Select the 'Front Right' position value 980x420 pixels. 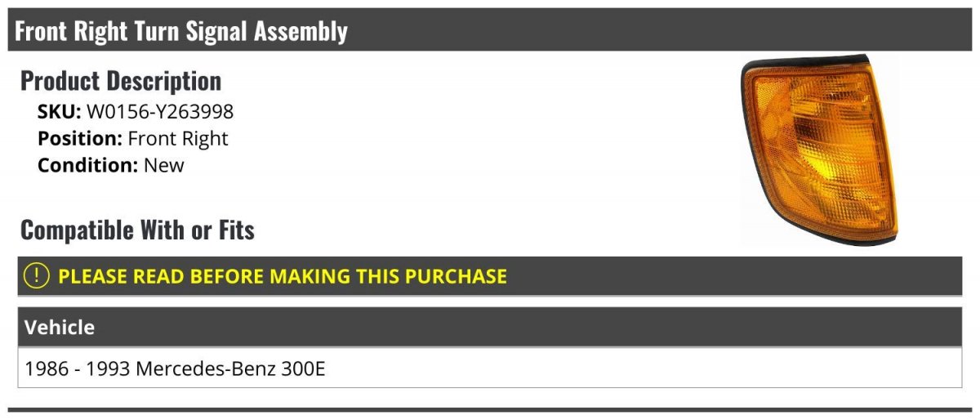coord(178,138)
